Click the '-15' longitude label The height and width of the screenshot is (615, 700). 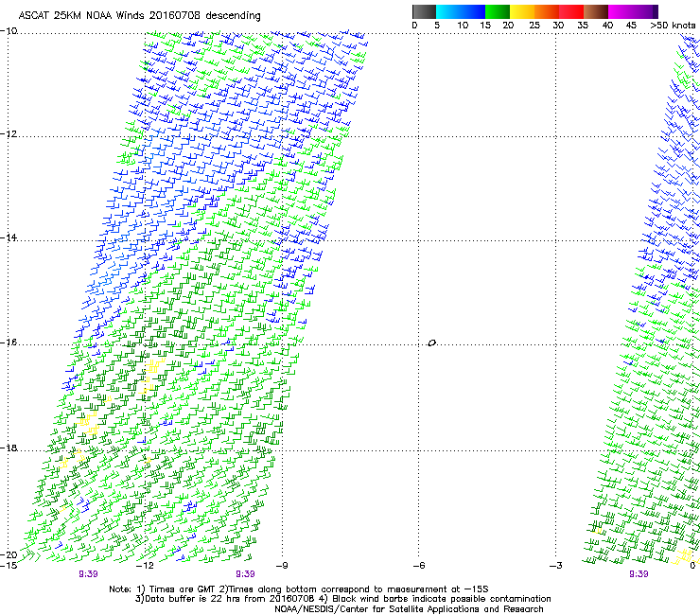(x=9, y=566)
